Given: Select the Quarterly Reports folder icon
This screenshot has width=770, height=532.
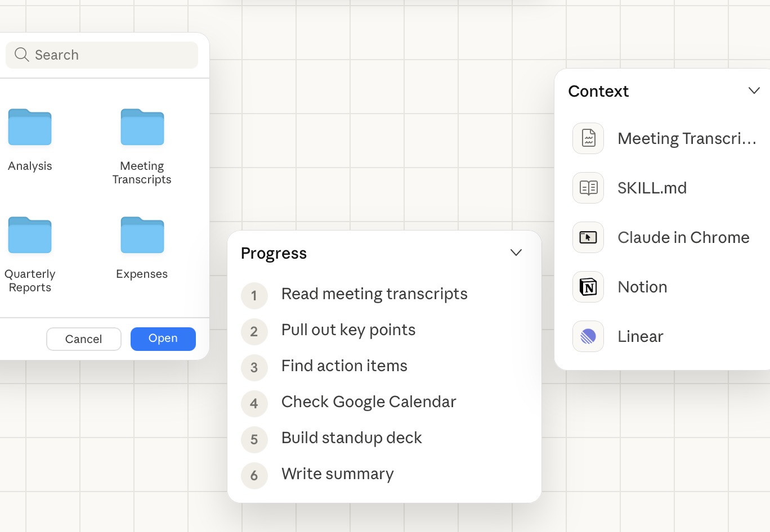Looking at the screenshot, I should tap(30, 236).
